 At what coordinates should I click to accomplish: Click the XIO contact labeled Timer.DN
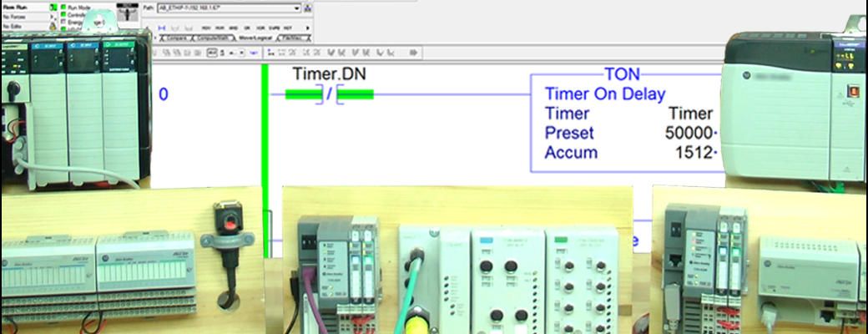pyautogui.click(x=330, y=94)
